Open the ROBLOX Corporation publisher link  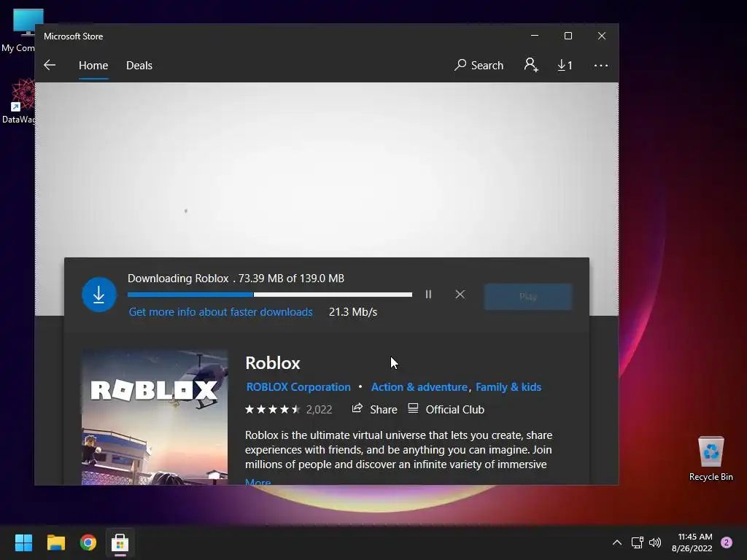pos(298,386)
